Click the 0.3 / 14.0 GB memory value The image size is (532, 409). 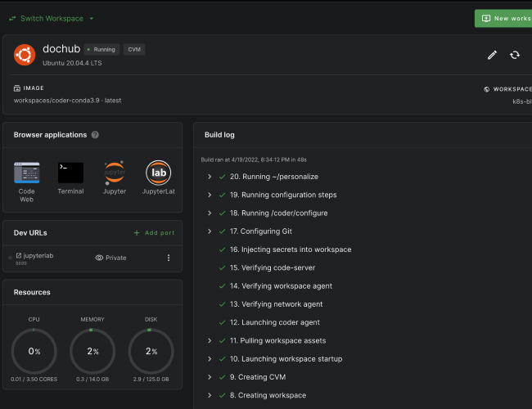click(92, 380)
